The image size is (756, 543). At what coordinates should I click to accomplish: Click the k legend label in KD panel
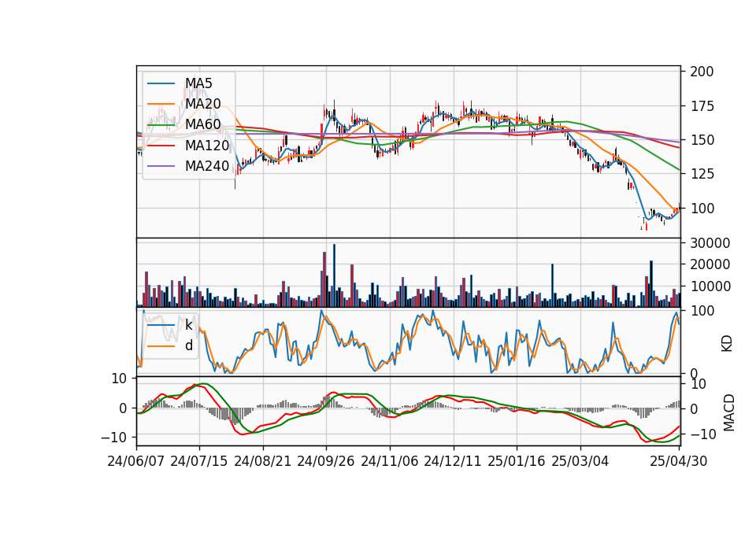click(x=188, y=325)
